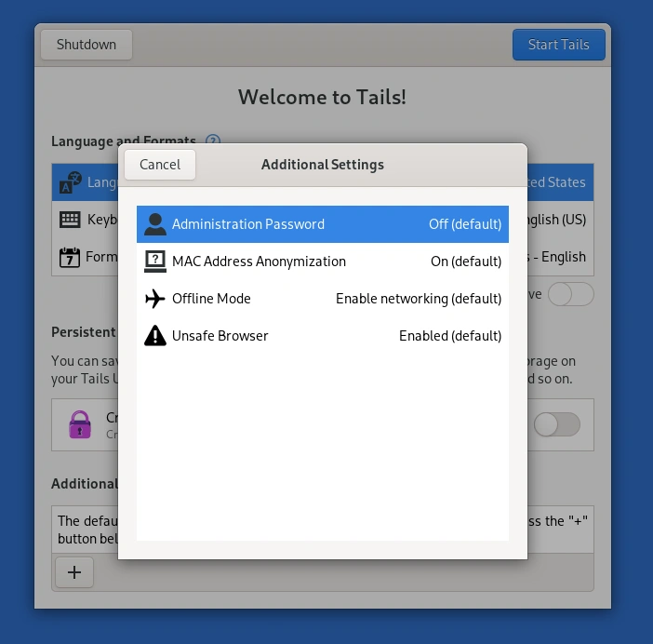Open Language and Formats help icon

pyautogui.click(x=213, y=140)
